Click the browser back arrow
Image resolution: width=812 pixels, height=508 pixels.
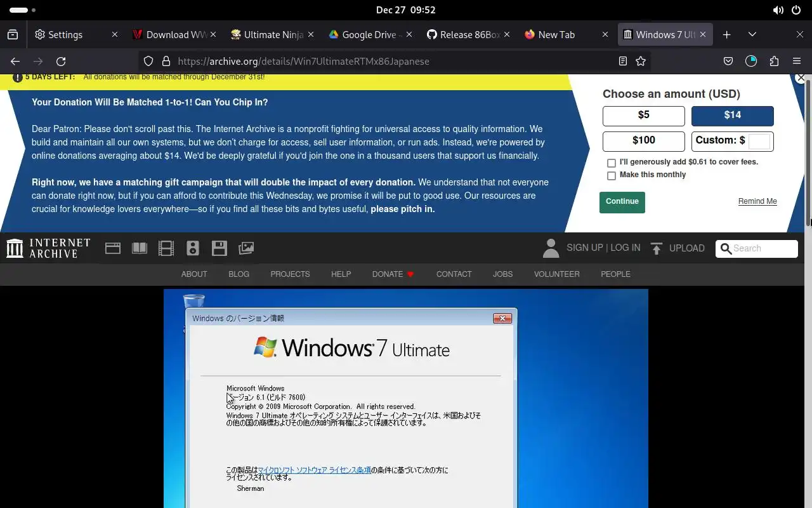[x=15, y=61]
